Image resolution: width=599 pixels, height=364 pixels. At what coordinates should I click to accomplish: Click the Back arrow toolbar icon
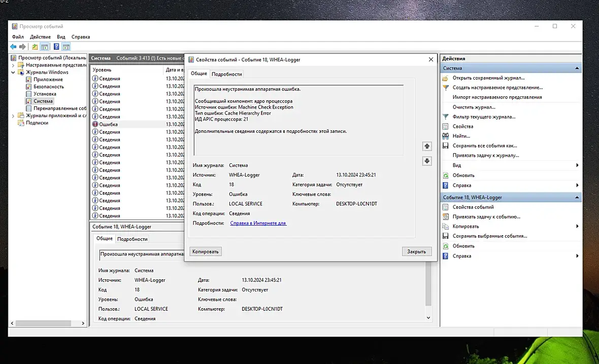(13, 47)
